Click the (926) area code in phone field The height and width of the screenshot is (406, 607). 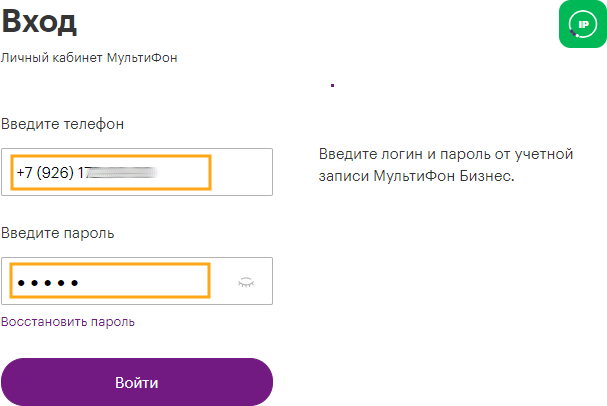pyautogui.click(x=58, y=173)
